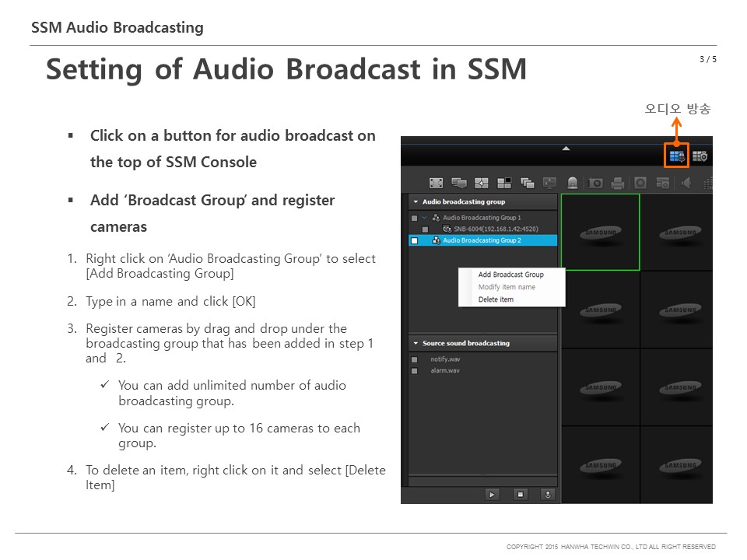Viewport: 747px width, 560px height.
Task: Select the SNB-6004 camera tree entry
Action: tap(495, 227)
